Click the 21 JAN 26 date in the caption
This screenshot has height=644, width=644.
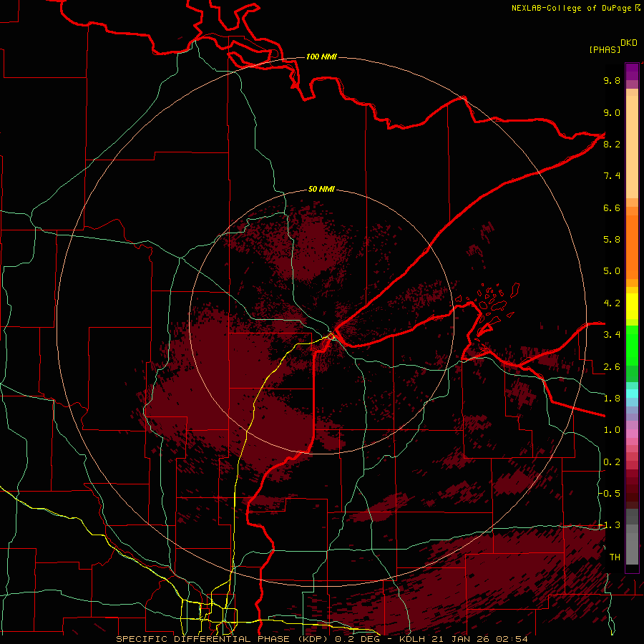462,639
